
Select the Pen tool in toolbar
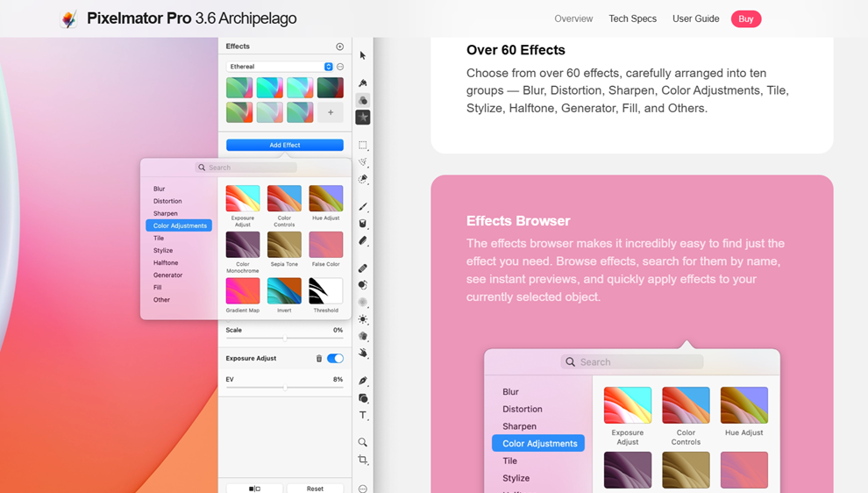pos(363,381)
